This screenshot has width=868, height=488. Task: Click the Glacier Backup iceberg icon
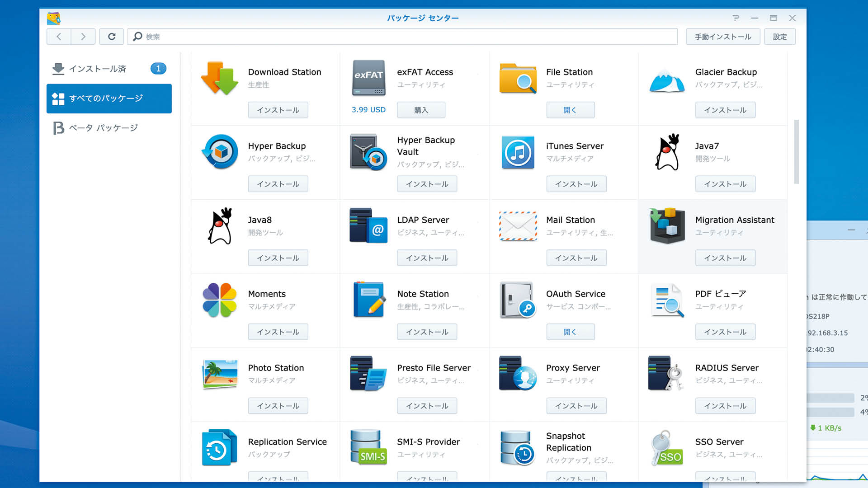point(667,81)
